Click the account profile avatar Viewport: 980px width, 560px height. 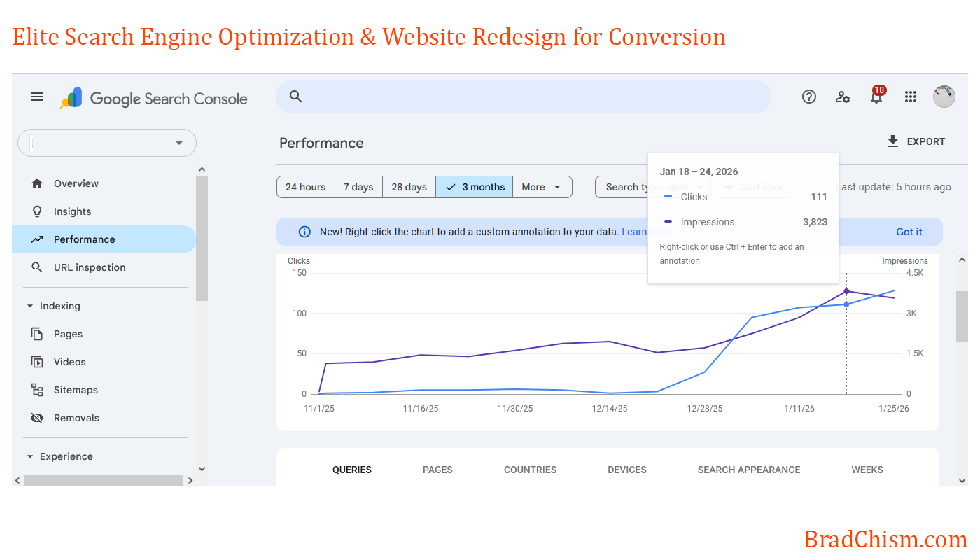pyautogui.click(x=944, y=97)
